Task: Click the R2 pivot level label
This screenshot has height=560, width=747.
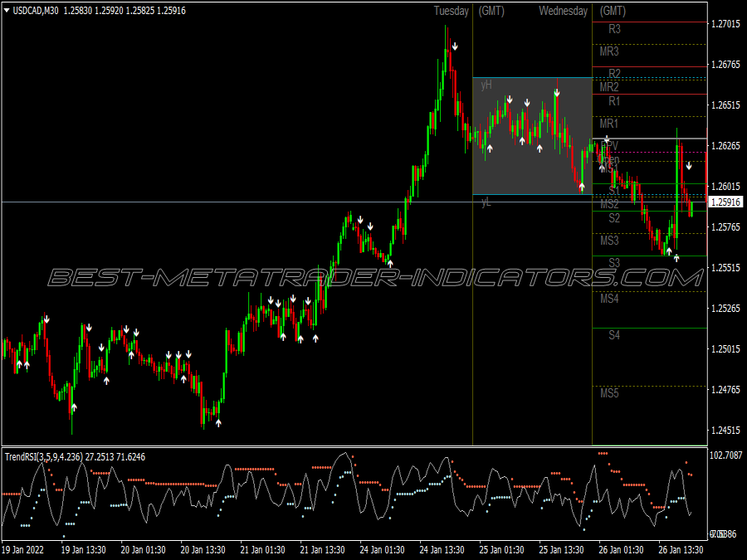Action: click(614, 73)
